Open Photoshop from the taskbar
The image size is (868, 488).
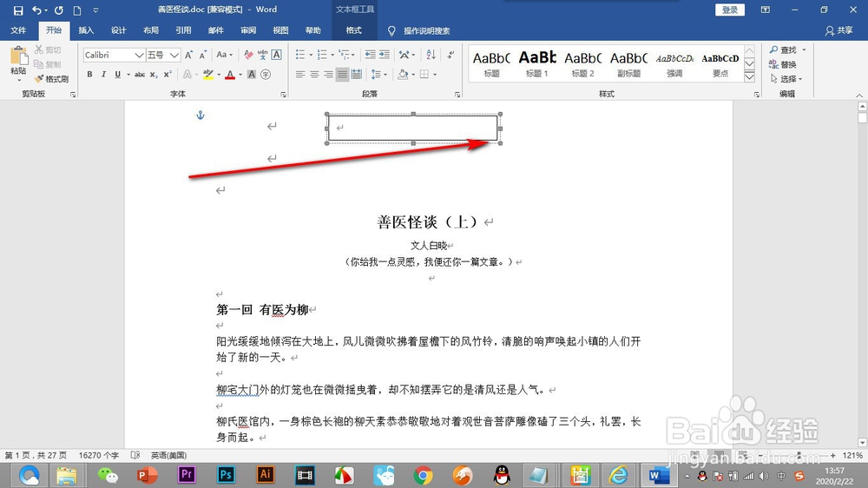click(x=226, y=475)
